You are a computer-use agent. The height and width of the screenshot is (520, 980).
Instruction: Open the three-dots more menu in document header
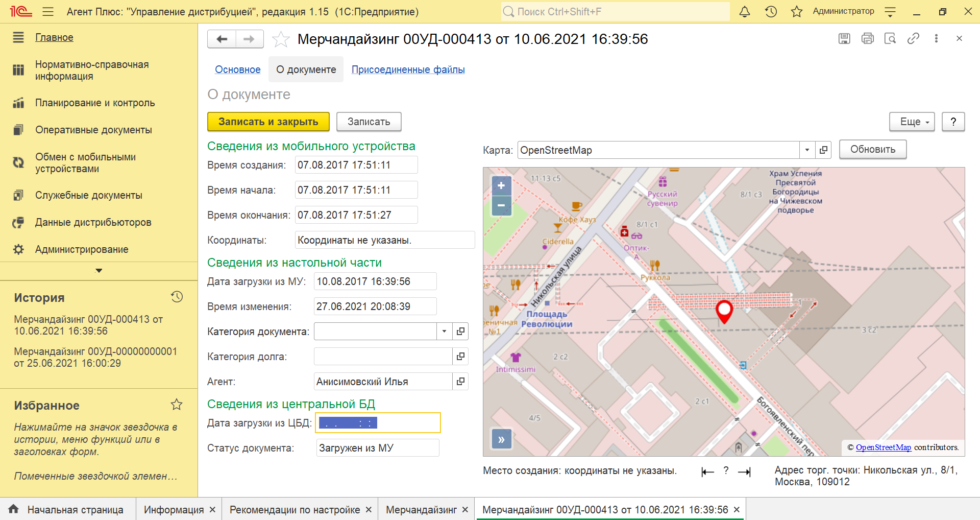936,38
